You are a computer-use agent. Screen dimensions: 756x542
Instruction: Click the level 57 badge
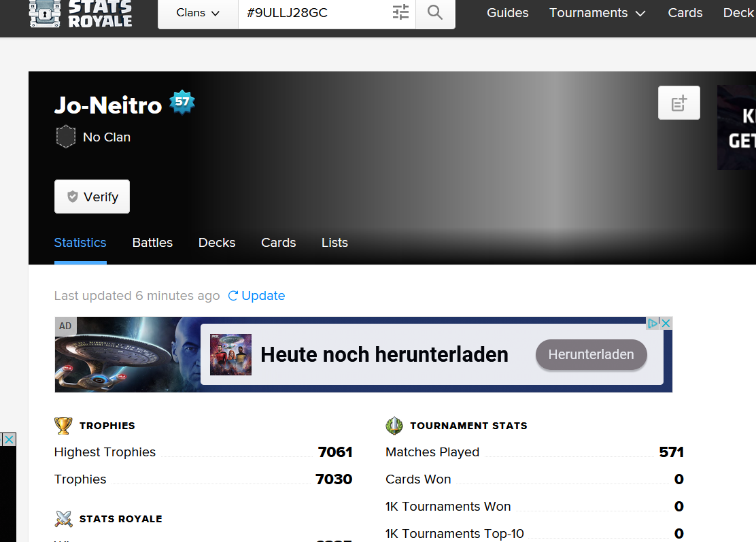182,103
